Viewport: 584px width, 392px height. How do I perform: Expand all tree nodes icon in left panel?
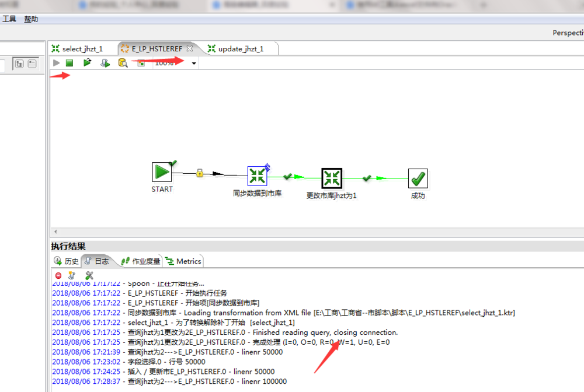tap(19, 64)
